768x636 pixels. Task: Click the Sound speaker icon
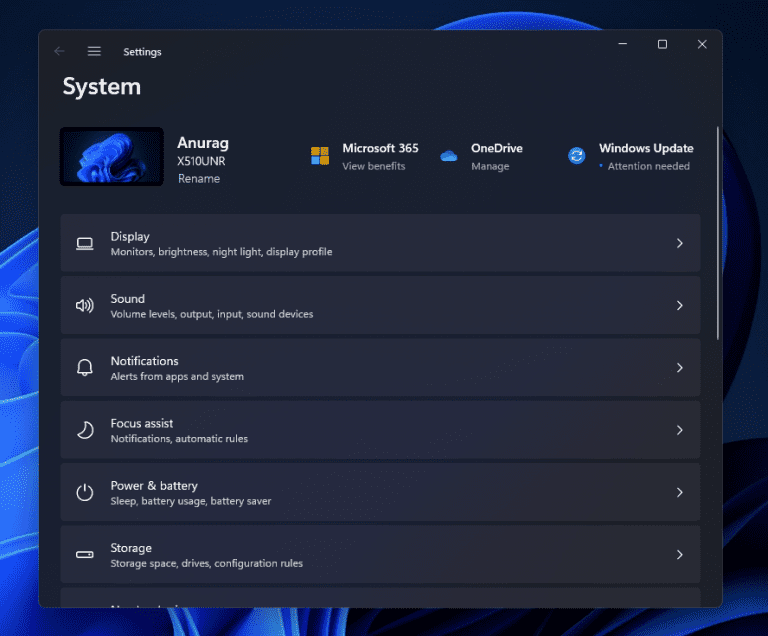click(85, 306)
